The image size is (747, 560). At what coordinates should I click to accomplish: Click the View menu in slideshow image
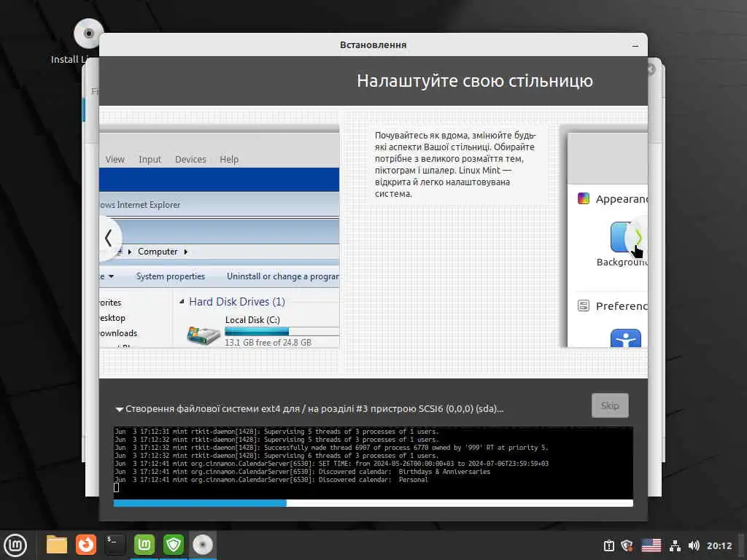115,160
